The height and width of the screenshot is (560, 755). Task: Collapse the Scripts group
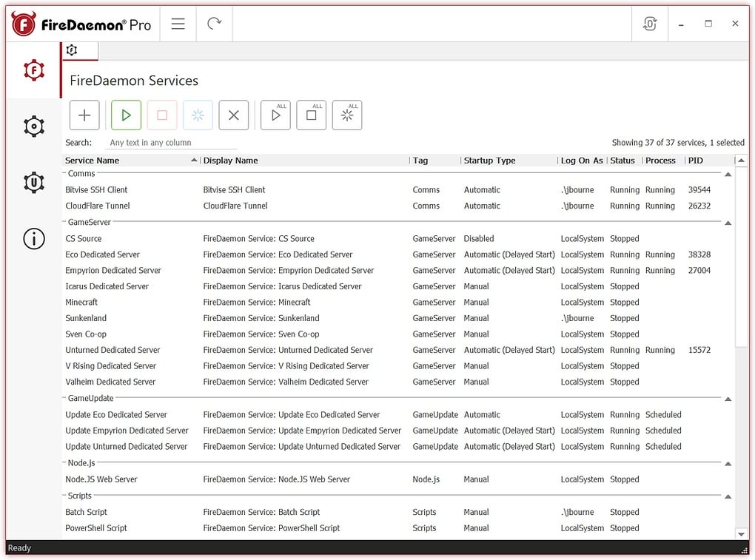(728, 496)
